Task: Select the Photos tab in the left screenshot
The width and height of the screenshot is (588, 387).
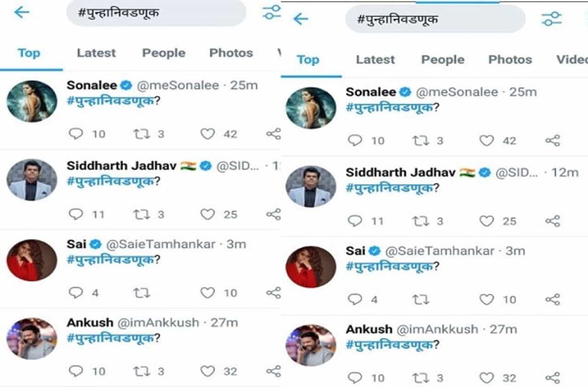Action: pyautogui.click(x=231, y=53)
